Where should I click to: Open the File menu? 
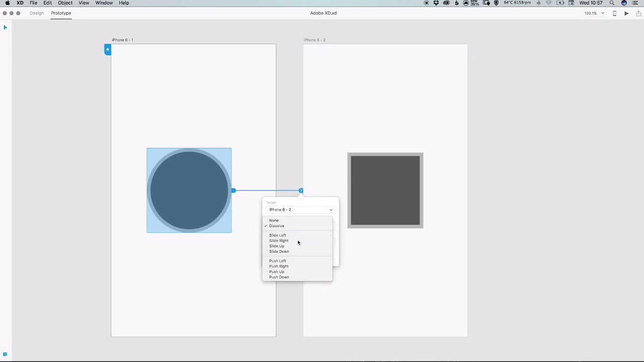point(33,3)
